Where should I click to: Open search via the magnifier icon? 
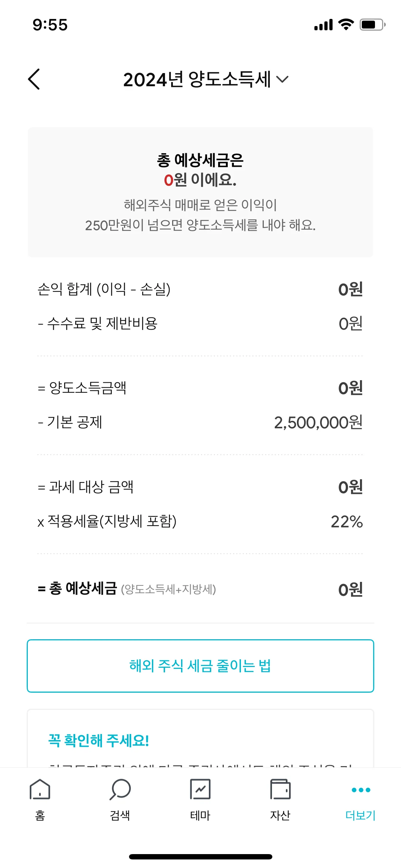pyautogui.click(x=120, y=789)
